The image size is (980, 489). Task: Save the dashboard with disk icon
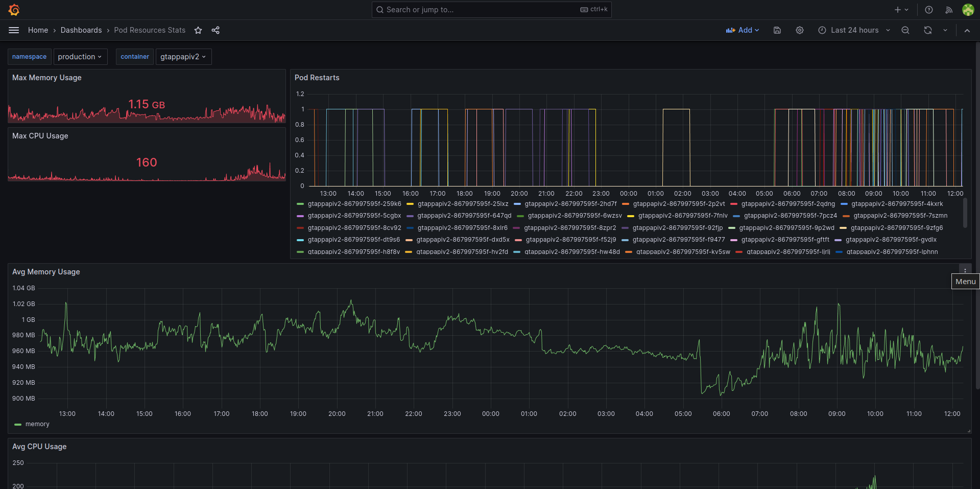(x=777, y=30)
